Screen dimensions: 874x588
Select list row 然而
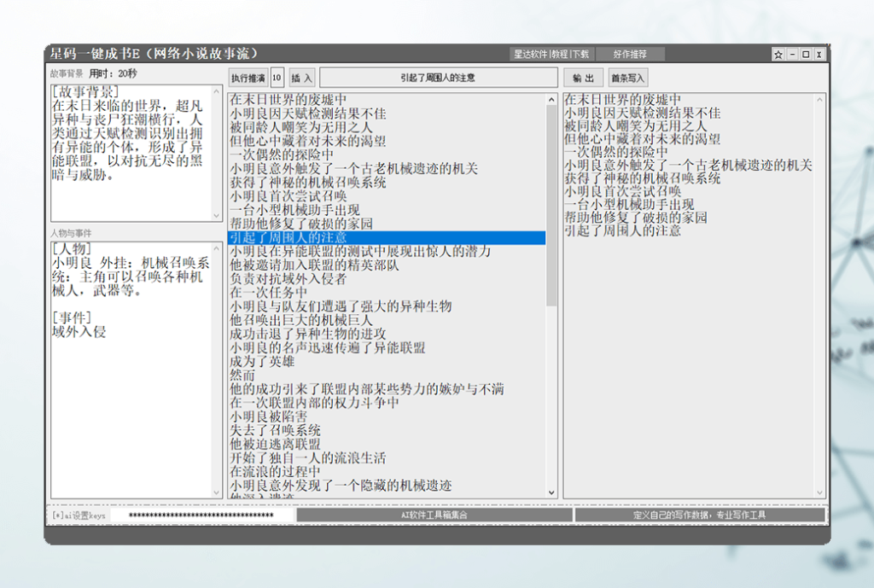pyautogui.click(x=387, y=376)
